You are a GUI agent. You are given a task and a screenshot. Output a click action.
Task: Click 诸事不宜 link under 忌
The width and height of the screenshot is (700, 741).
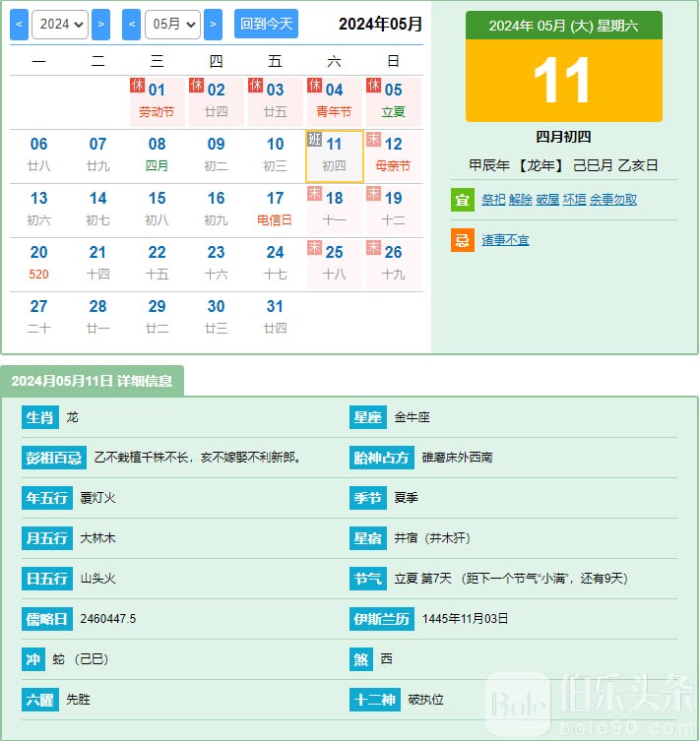coord(505,240)
